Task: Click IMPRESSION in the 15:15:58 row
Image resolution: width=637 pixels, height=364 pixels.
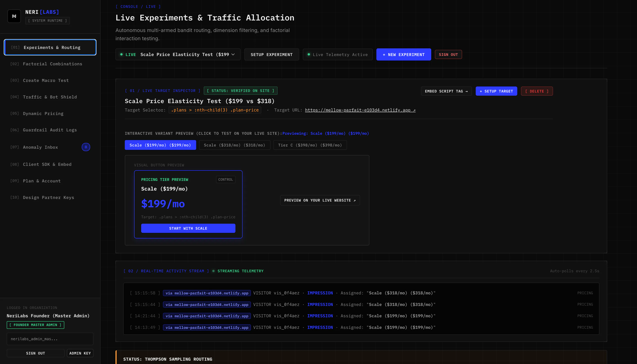Action: click(x=320, y=293)
